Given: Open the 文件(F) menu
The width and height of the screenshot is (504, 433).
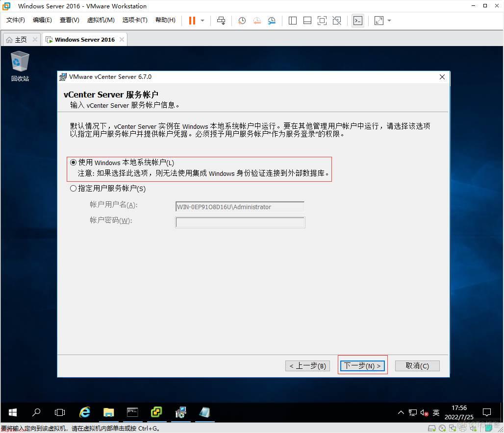Looking at the screenshot, I should point(15,20).
